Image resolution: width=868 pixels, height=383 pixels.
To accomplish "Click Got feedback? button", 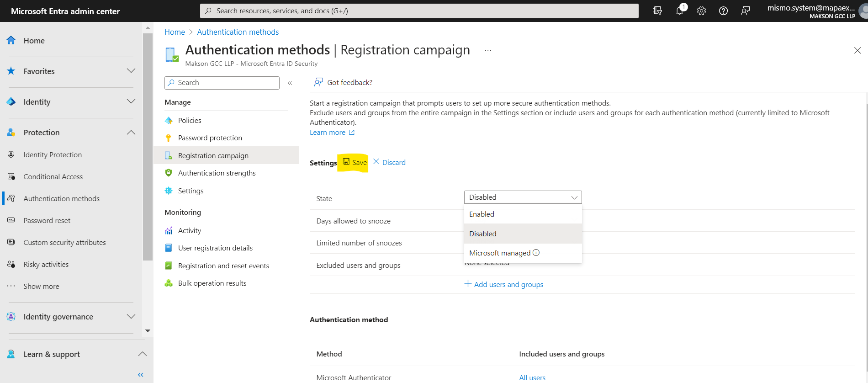I will click(343, 82).
